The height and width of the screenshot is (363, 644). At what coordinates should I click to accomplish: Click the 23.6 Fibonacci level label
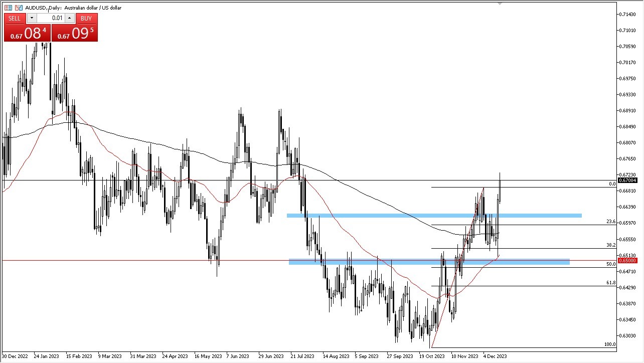click(x=610, y=221)
